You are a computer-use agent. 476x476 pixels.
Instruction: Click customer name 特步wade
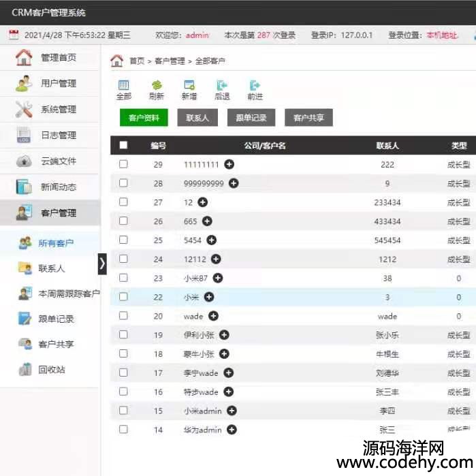(x=201, y=392)
